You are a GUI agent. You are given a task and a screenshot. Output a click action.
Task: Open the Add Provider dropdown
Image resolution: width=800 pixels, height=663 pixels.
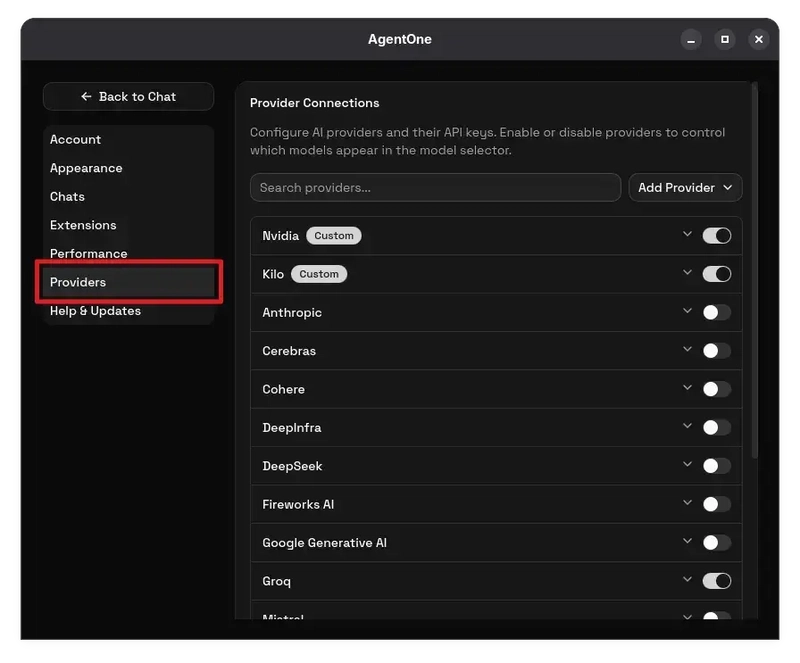click(685, 188)
